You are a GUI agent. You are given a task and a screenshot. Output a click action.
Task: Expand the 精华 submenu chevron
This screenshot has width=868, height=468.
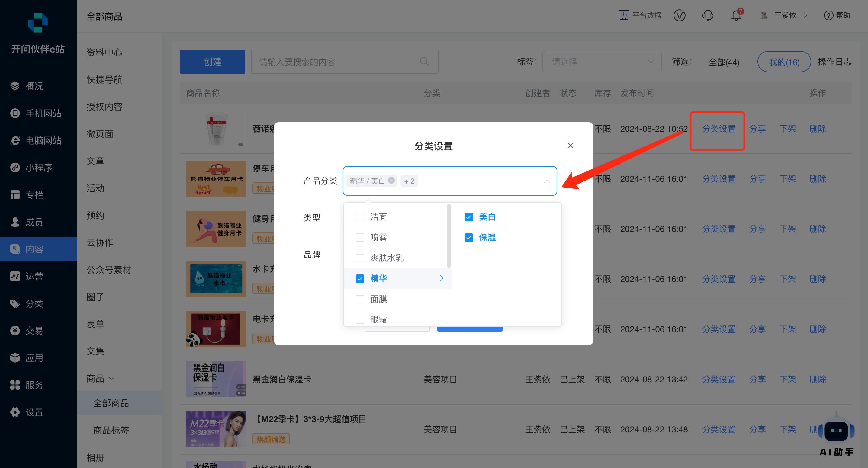[442, 278]
